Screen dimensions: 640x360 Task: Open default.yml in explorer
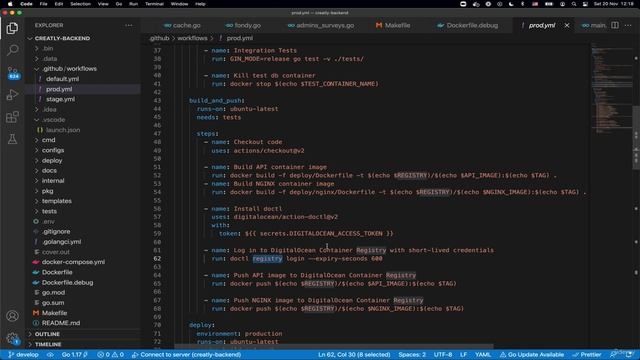(x=62, y=79)
